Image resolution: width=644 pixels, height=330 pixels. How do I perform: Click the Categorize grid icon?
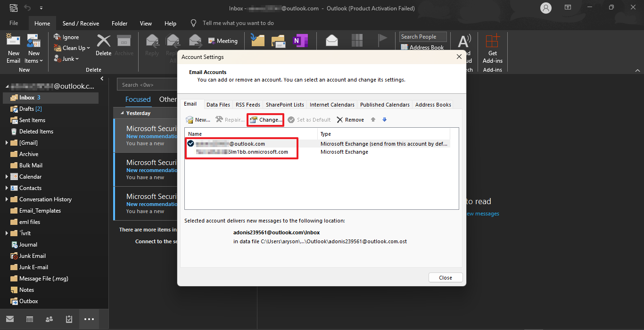tap(357, 41)
